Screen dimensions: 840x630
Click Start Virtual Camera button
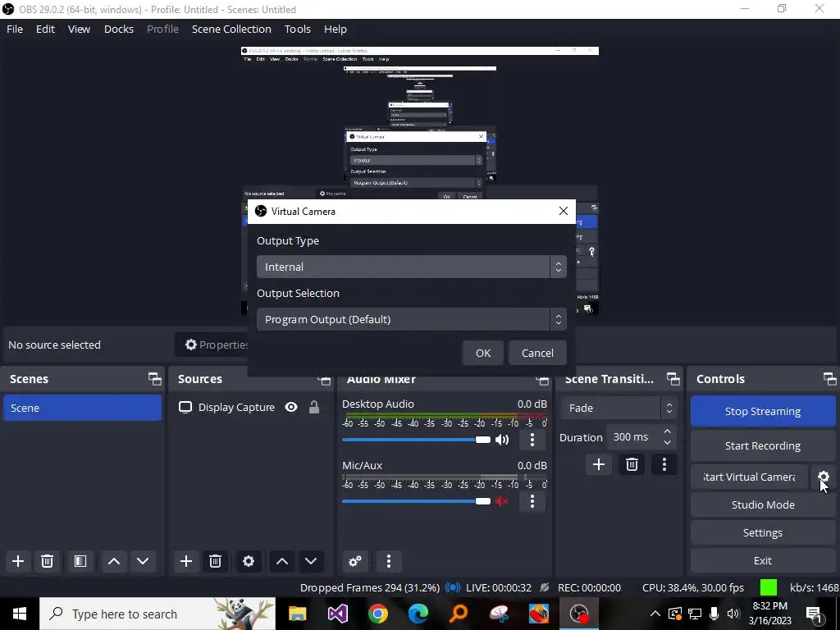[749, 477]
